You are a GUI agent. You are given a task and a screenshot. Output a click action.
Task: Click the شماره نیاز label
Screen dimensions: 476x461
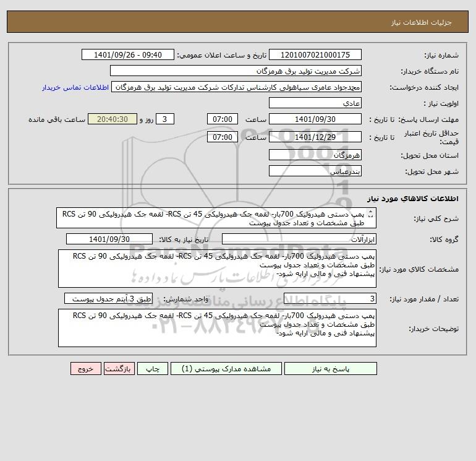click(441, 55)
